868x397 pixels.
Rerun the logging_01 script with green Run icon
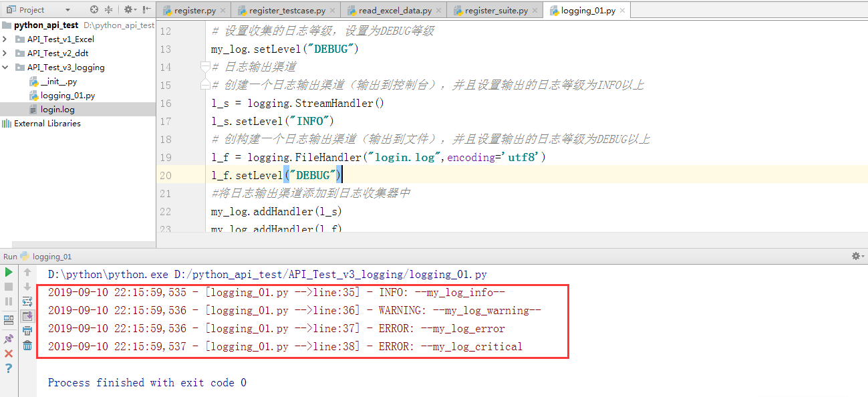pos(7,271)
